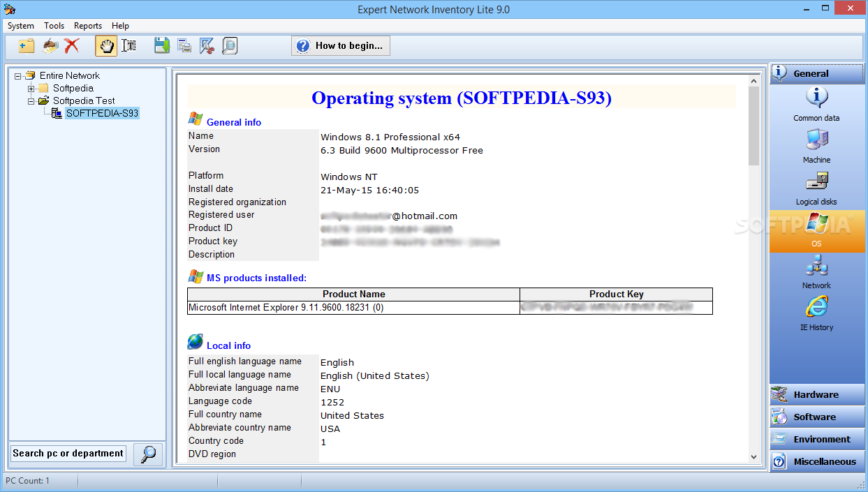868x492 pixels.
Task: Click the globe icon beside Local info
Action: click(196, 342)
